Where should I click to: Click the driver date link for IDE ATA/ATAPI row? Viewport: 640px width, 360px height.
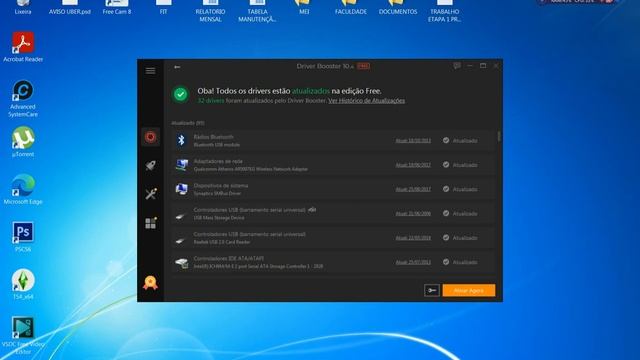[413, 262]
